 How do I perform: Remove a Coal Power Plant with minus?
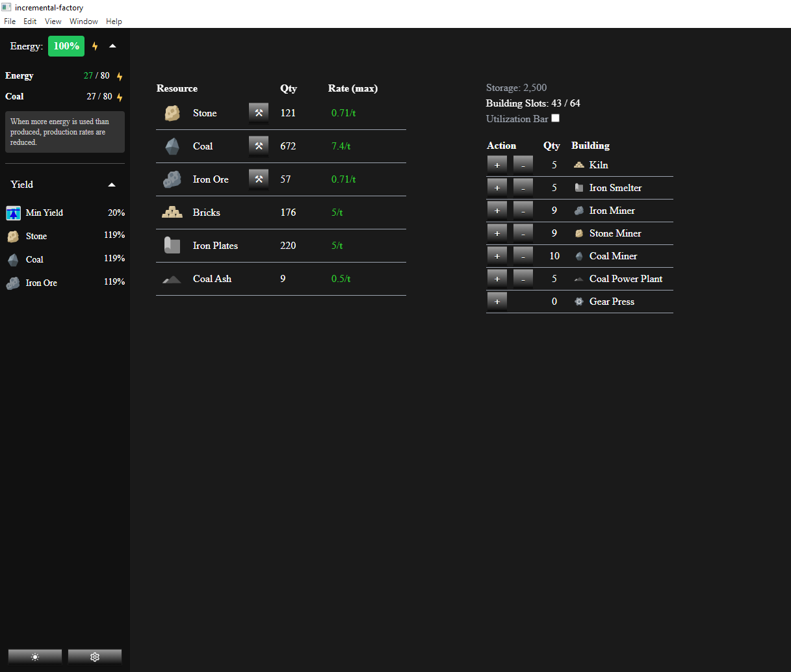click(523, 279)
